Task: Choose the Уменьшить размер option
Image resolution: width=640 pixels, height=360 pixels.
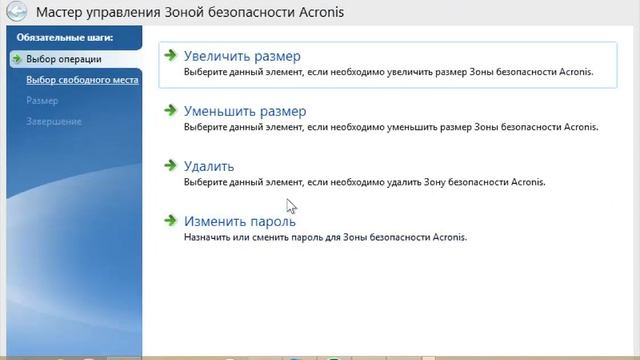Action: click(245, 111)
